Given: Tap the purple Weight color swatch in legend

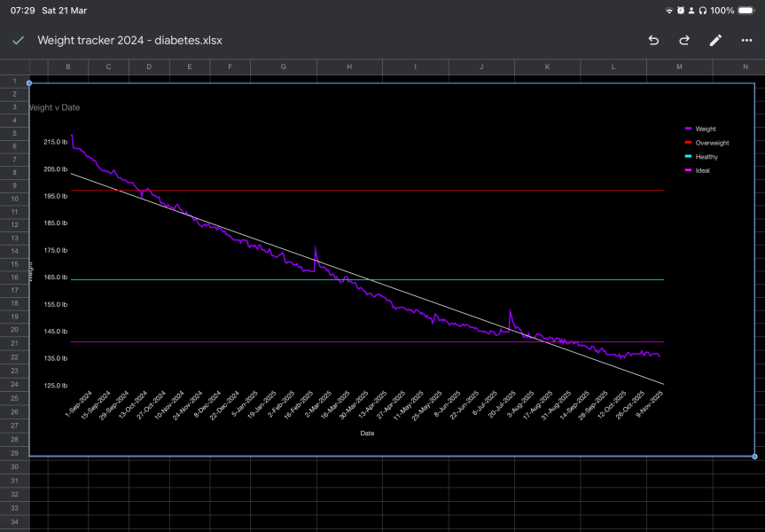Looking at the screenshot, I should pos(688,129).
